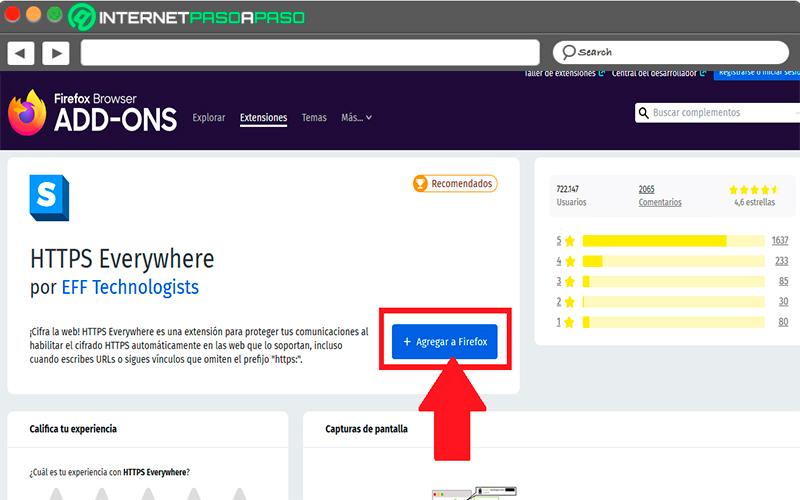Click the Buscar complementos search field
The image size is (800, 500).
[717, 113]
